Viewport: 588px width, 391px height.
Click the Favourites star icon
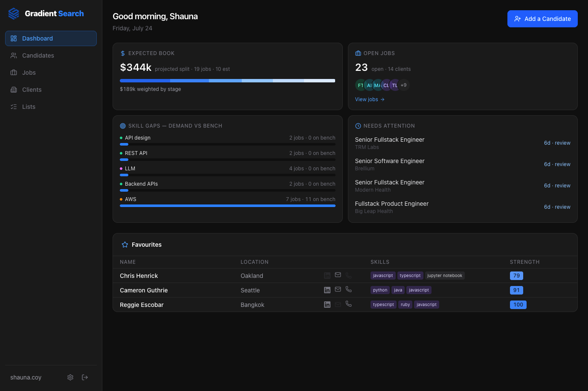point(125,245)
